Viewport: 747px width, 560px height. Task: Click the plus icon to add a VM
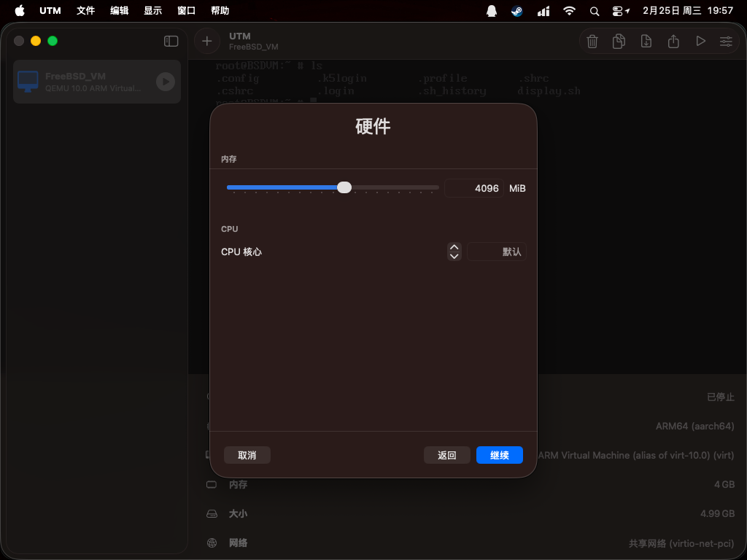tap(206, 41)
